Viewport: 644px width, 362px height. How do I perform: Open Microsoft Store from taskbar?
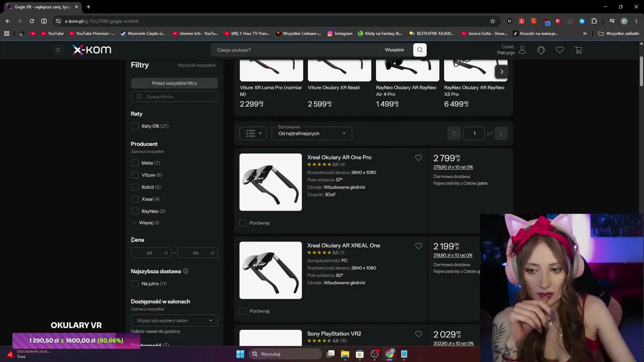tap(360, 354)
